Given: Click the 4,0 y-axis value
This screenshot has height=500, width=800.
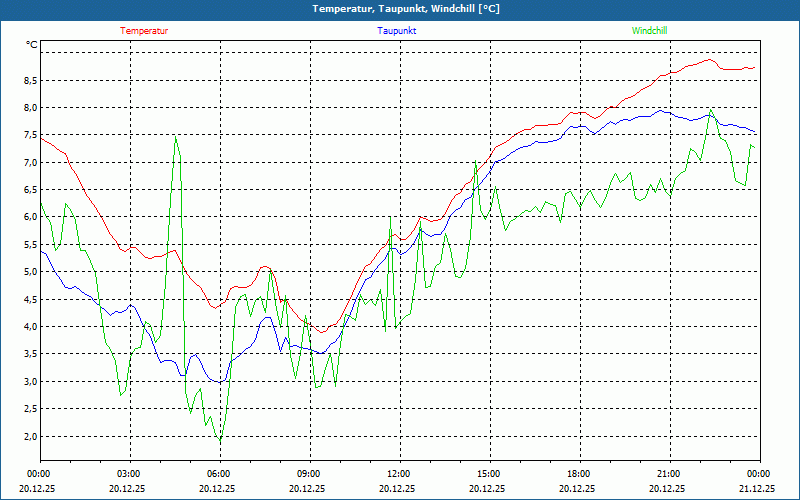Looking at the screenshot, I should pos(30,327).
